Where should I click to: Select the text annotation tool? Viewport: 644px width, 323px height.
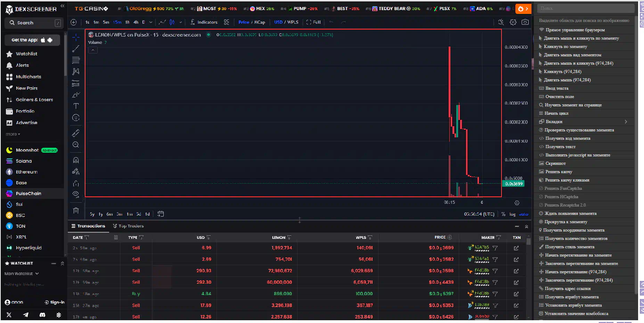click(x=76, y=106)
